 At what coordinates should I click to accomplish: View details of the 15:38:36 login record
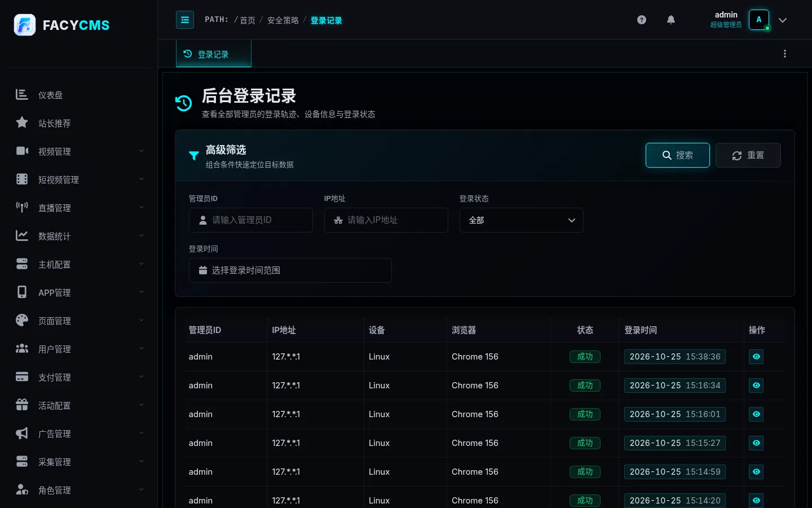coord(756,357)
